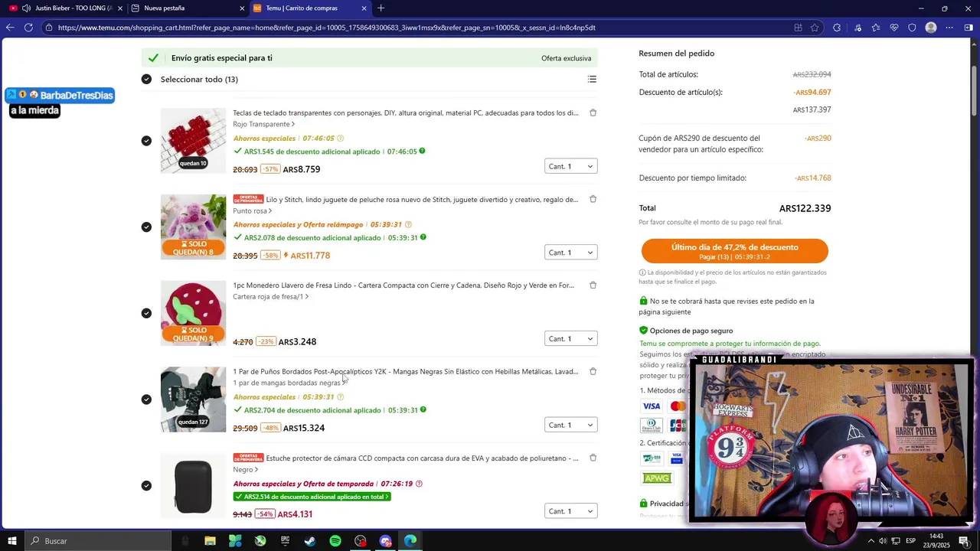Image resolution: width=980 pixels, height=551 pixels.
Task: Click the browser back arrow
Action: tap(10, 28)
